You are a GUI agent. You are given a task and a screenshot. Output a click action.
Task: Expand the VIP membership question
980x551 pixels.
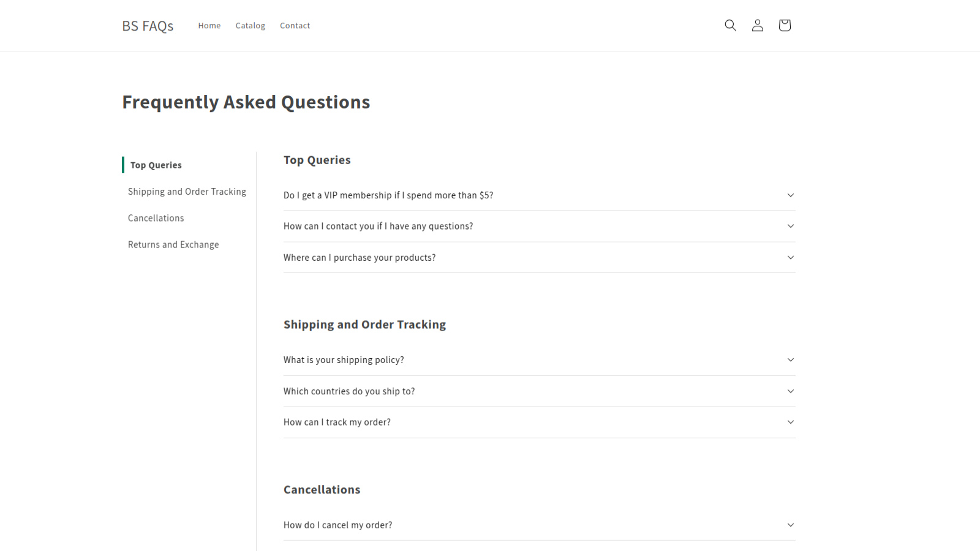(x=538, y=195)
